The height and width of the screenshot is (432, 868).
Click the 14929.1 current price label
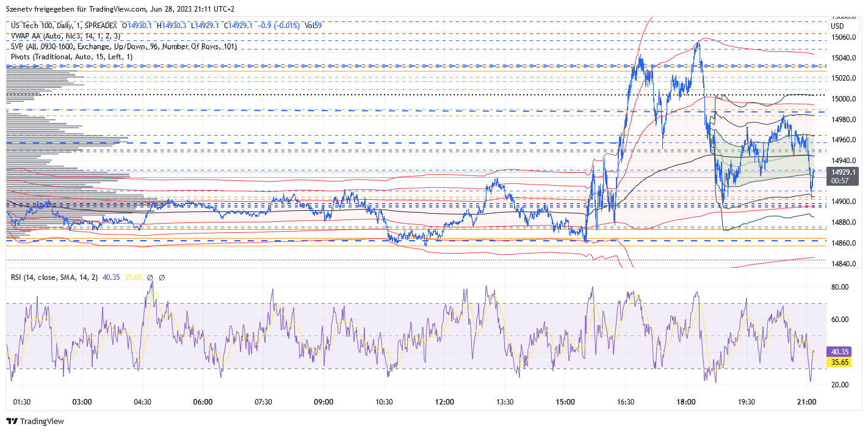click(x=842, y=173)
